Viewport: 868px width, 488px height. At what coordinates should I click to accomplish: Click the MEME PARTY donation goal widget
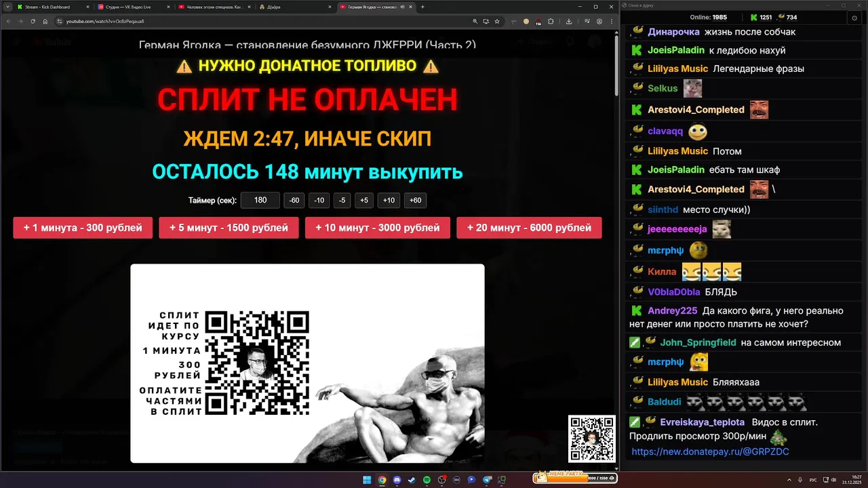[574, 478]
